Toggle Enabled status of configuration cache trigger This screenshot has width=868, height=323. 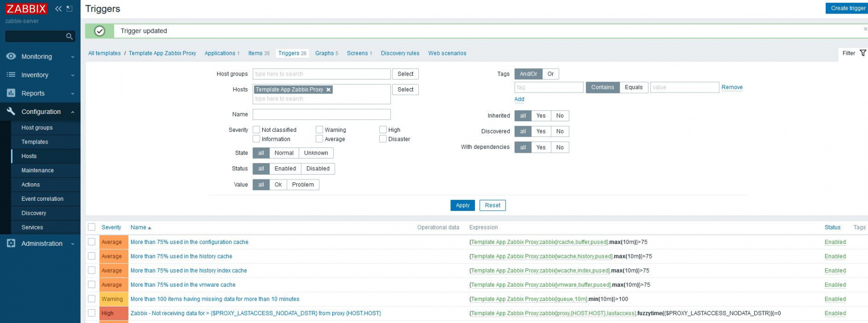[835, 242]
